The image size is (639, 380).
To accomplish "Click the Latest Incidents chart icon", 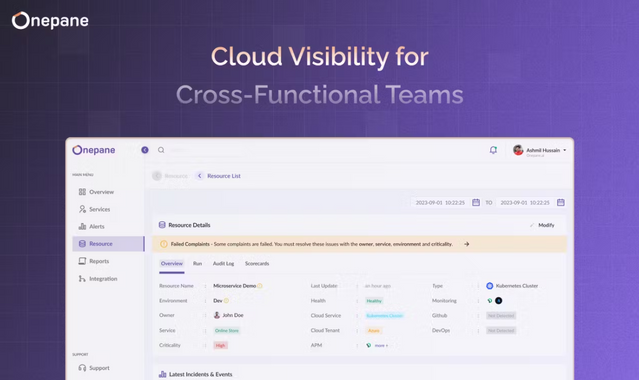I will click(162, 374).
